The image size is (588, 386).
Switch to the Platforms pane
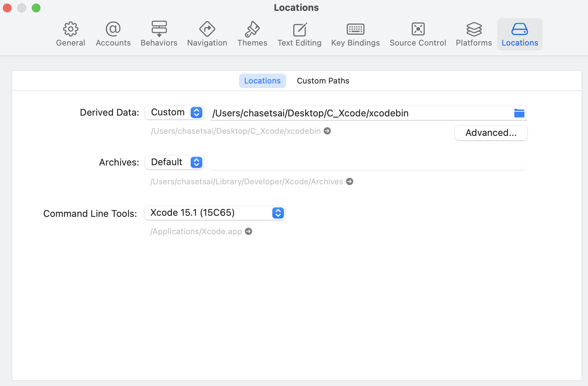[x=474, y=34]
